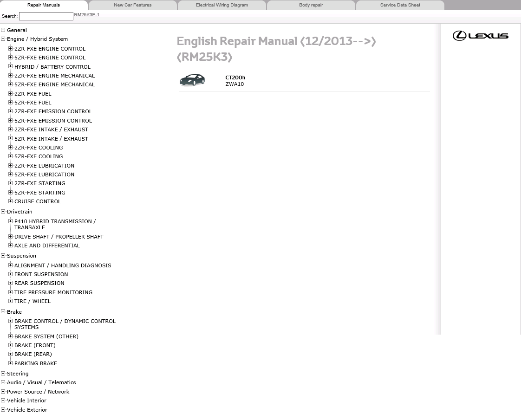Collapse the Suspension tree node
Viewport: 521px width, 420px height.
pyautogui.click(x=3, y=256)
